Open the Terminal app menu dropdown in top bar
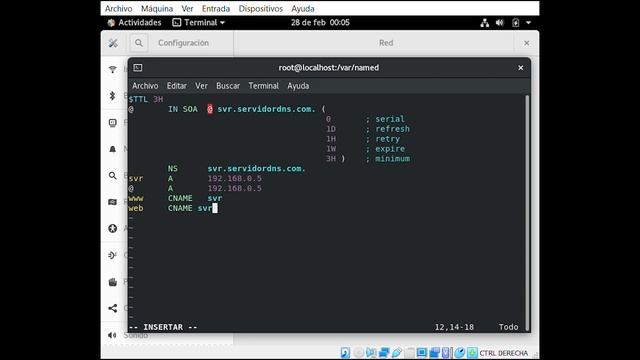640x360 pixels. coord(199,23)
